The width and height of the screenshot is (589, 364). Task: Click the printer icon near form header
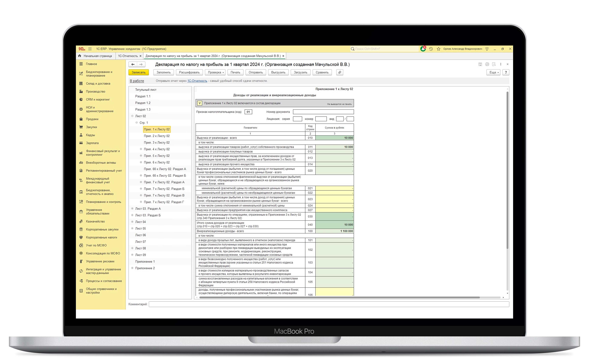487,64
